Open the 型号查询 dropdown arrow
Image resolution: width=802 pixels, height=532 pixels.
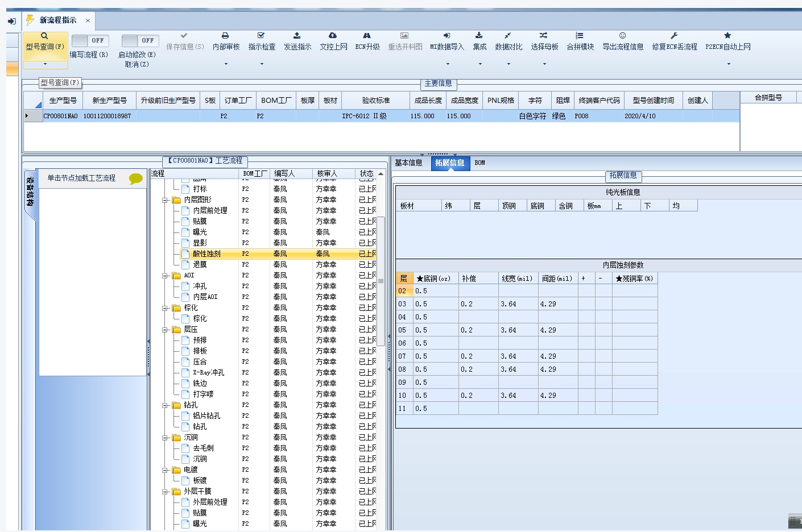[x=45, y=64]
